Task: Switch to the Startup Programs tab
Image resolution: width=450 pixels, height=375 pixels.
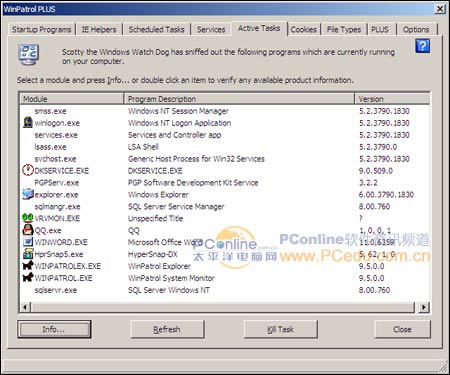Action: [42, 30]
